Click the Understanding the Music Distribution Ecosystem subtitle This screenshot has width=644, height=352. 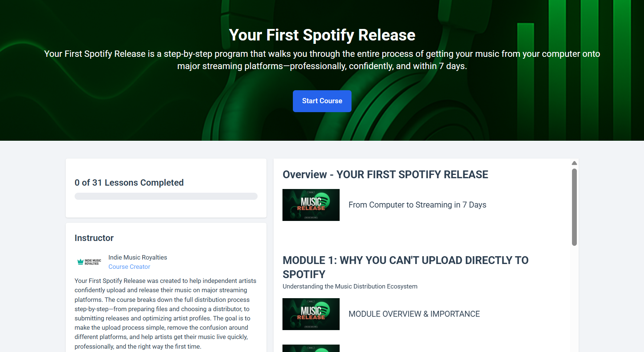click(x=350, y=286)
